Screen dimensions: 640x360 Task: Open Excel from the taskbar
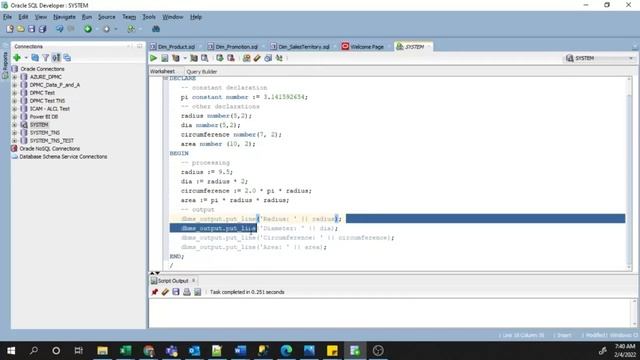(125, 350)
